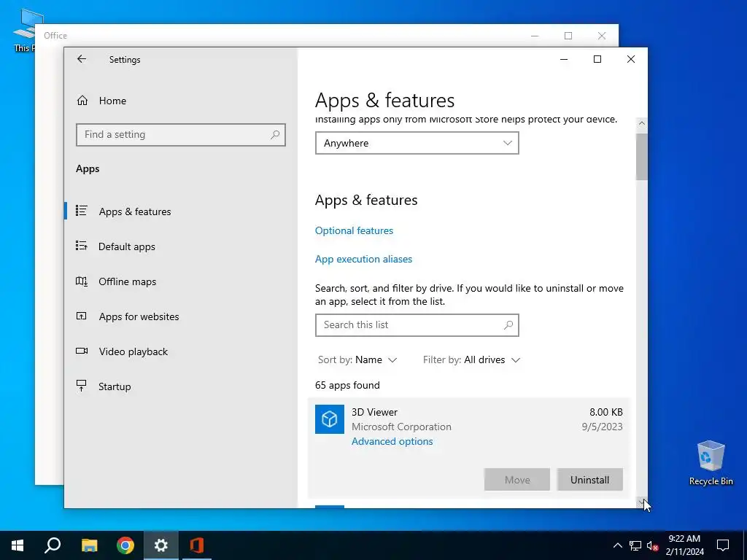Click the Settings gear taskbar icon
This screenshot has height=560, width=747.
pos(161,545)
